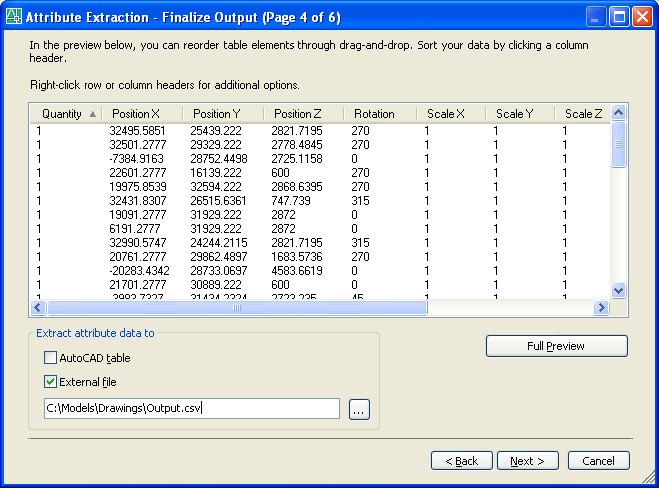Select the Position Y cell 16139.222
659x488 pixels.
point(216,173)
